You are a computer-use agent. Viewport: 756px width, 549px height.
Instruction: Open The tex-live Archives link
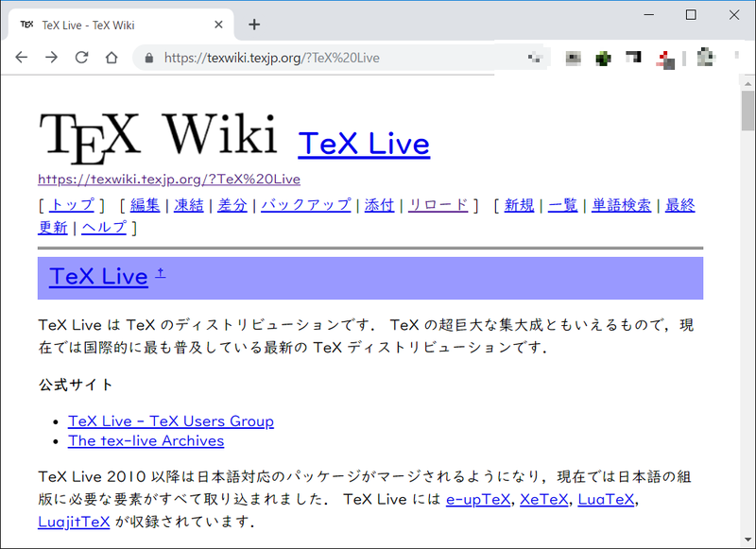146,441
